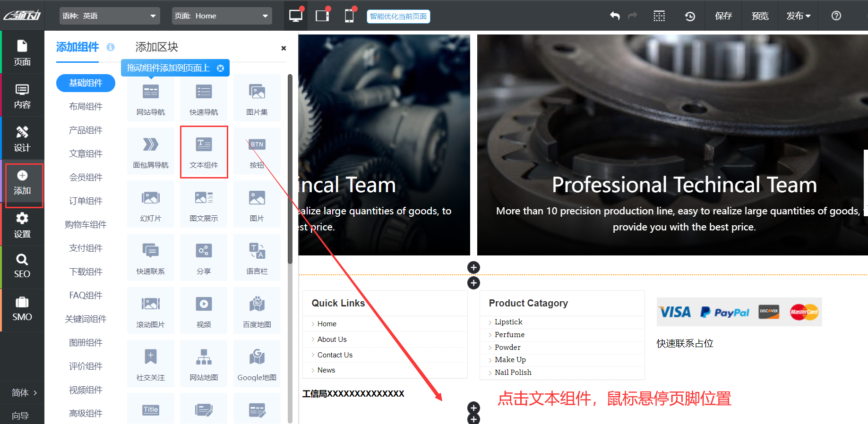
Task: Click the component panel vertical scrollbar
Action: pyautogui.click(x=290, y=170)
